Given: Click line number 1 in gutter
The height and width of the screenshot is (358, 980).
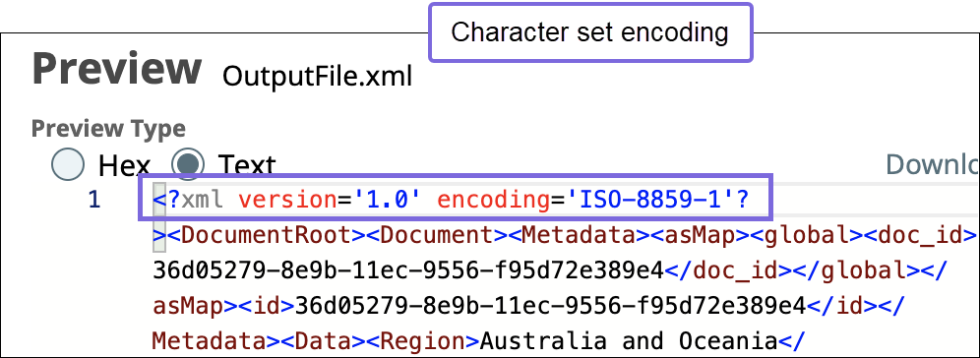Looking at the screenshot, I should (x=93, y=201).
